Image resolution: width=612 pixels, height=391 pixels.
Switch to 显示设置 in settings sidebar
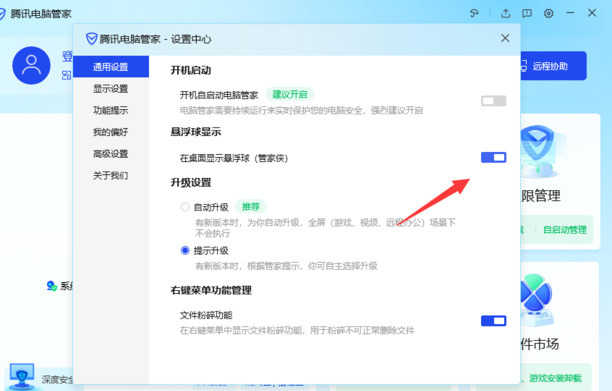point(111,89)
